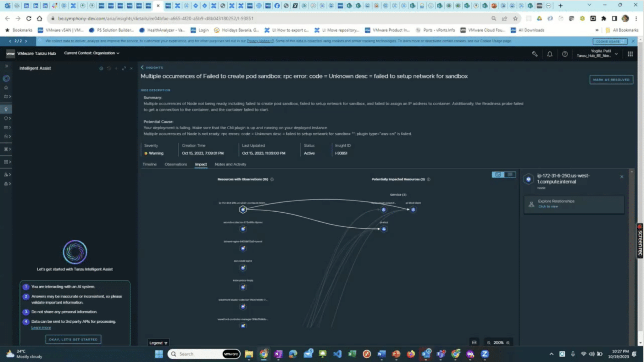Click Okay, Let's Get Started button

pos(73,339)
